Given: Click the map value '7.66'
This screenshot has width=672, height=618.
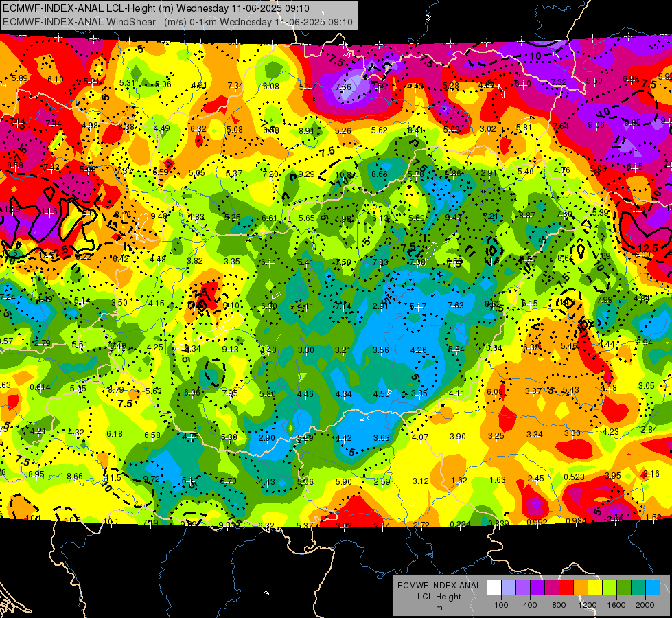Looking at the screenshot, I should 343,87.
